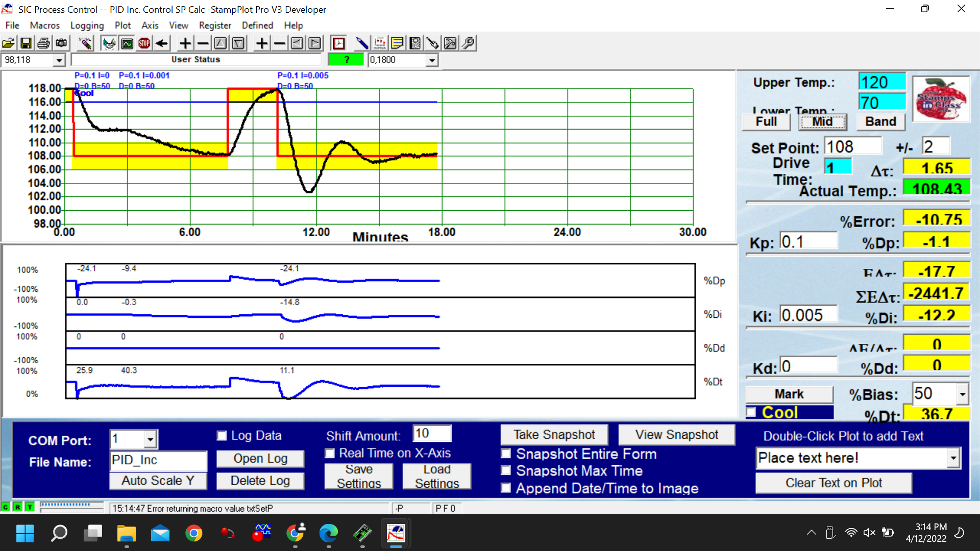Open the Register menu
Screen dimensions: 980x551
[x=215, y=25]
